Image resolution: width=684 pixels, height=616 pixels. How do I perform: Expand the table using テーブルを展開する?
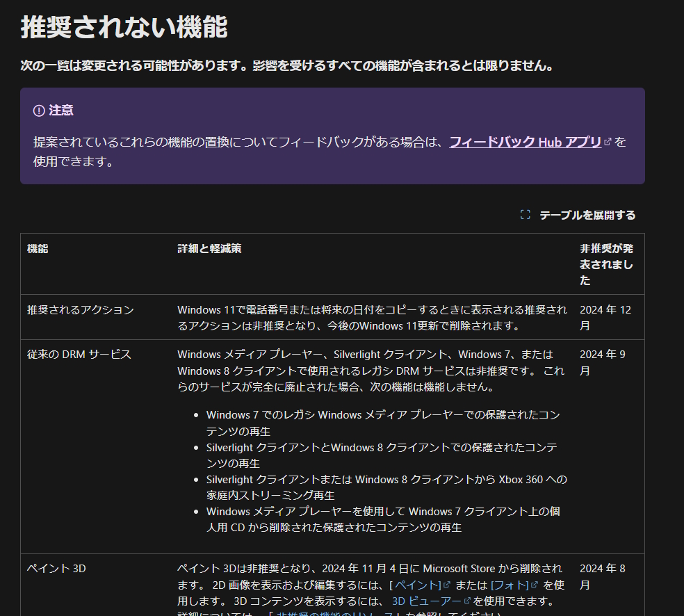point(586,215)
